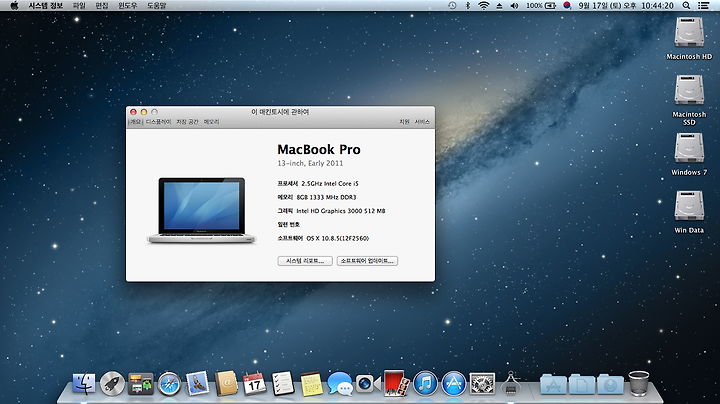Image resolution: width=720 pixels, height=404 pixels.
Task: Click 서비스 link in window toolbar
Action: tap(422, 122)
